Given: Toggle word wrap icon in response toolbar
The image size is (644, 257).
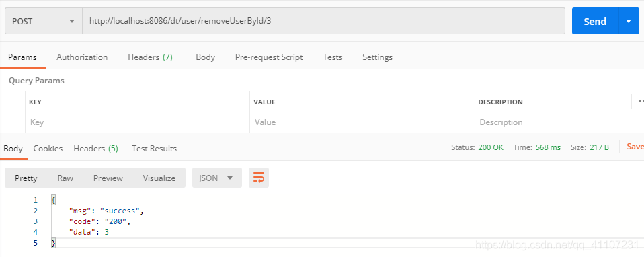Looking at the screenshot, I should pos(259,178).
